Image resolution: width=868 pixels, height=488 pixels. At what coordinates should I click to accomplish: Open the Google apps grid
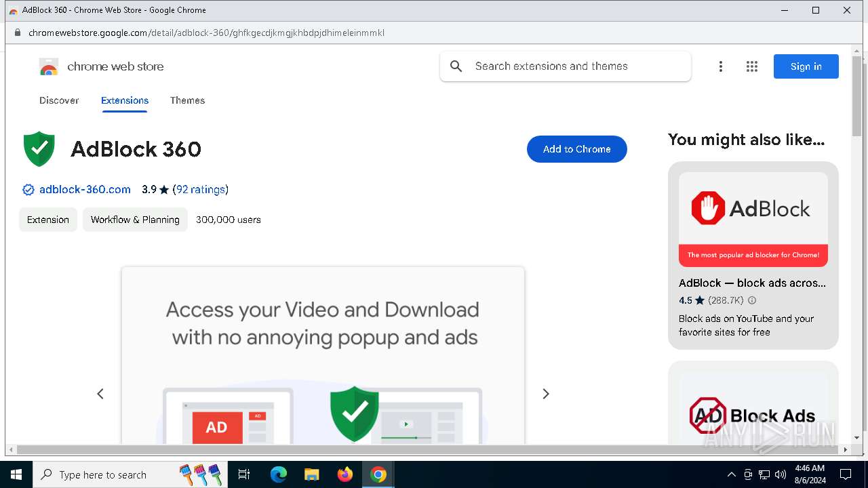click(751, 66)
